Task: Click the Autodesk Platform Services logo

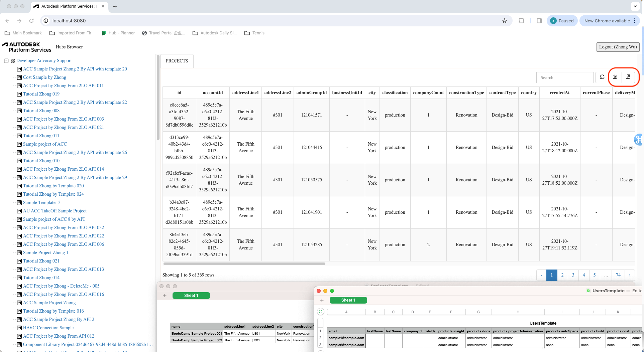Action: coord(27,47)
